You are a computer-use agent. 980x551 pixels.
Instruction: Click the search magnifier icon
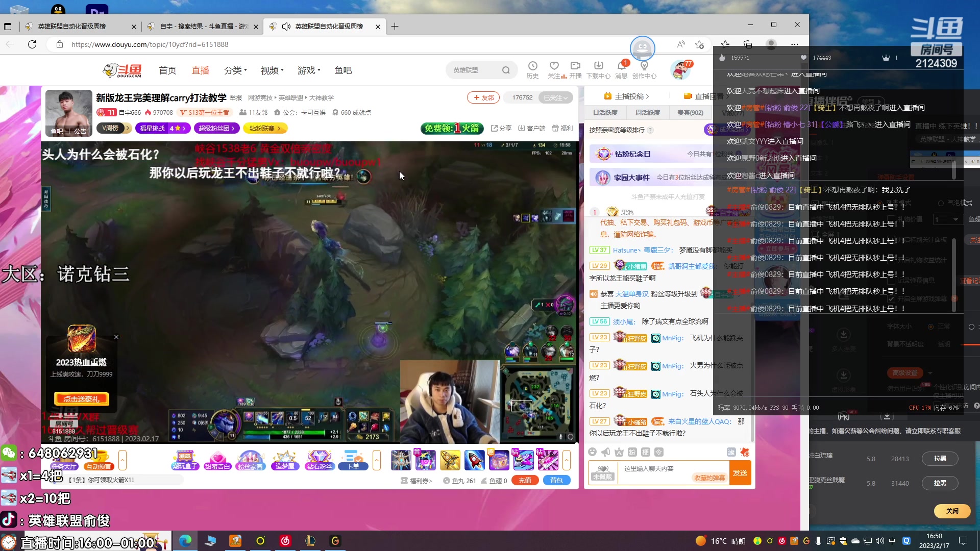[x=506, y=70]
